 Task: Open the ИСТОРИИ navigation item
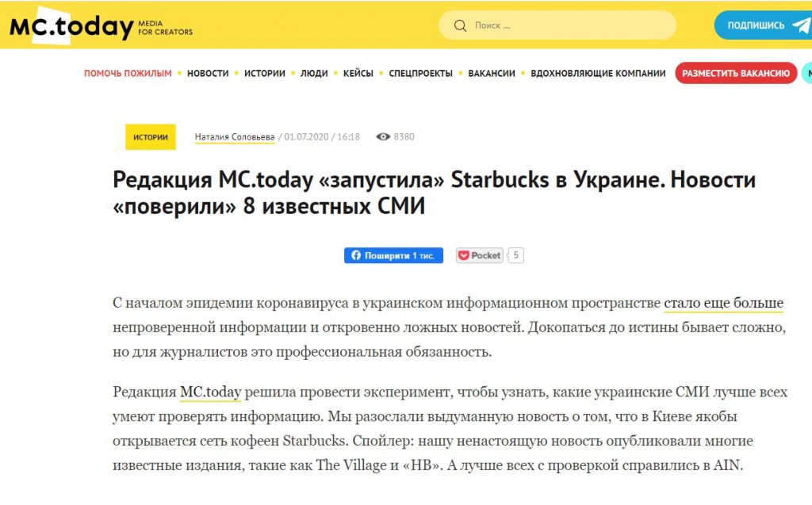pos(265,74)
